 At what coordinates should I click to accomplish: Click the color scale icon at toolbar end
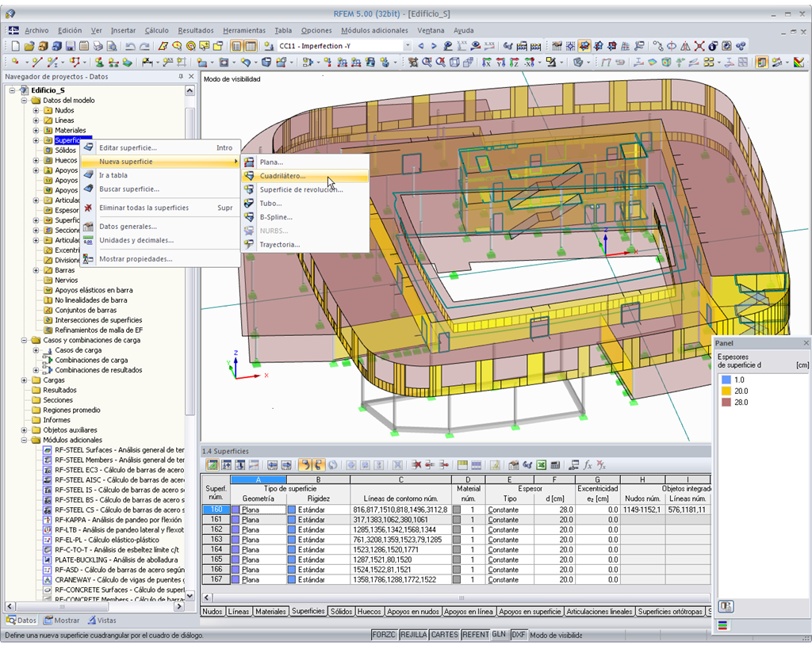pyautogui.click(x=799, y=63)
